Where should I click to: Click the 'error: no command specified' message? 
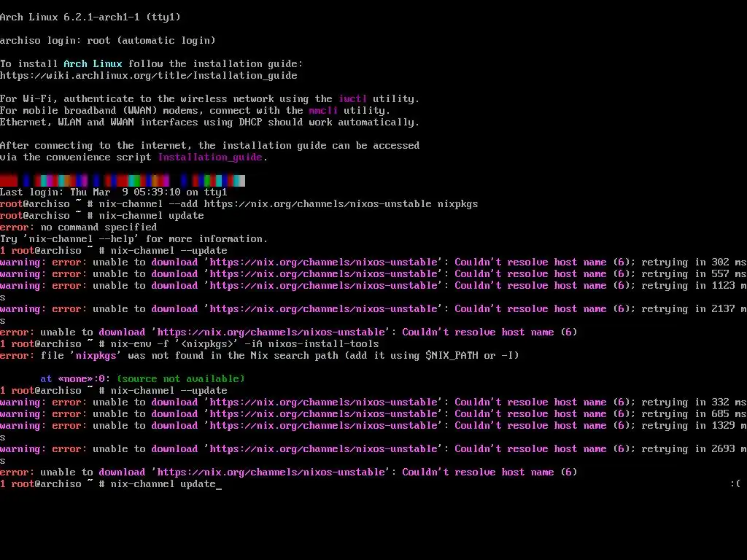pyautogui.click(x=79, y=227)
